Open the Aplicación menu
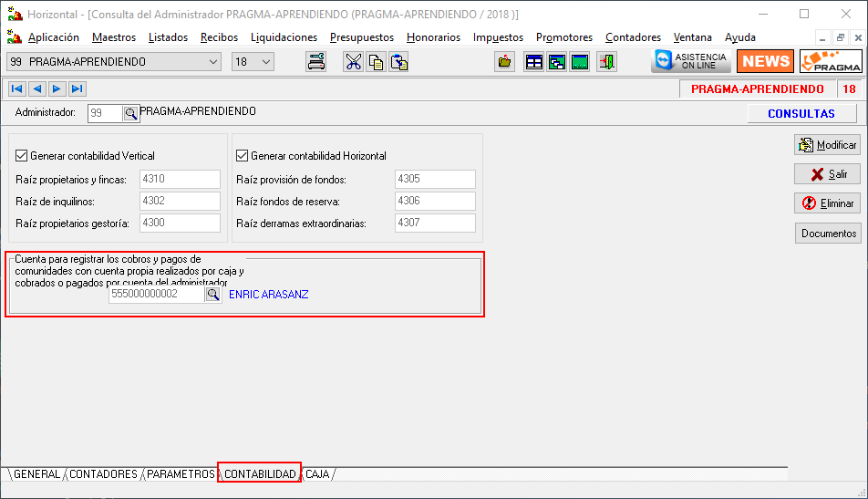Viewport: 868px width, 499px height. pyautogui.click(x=54, y=37)
